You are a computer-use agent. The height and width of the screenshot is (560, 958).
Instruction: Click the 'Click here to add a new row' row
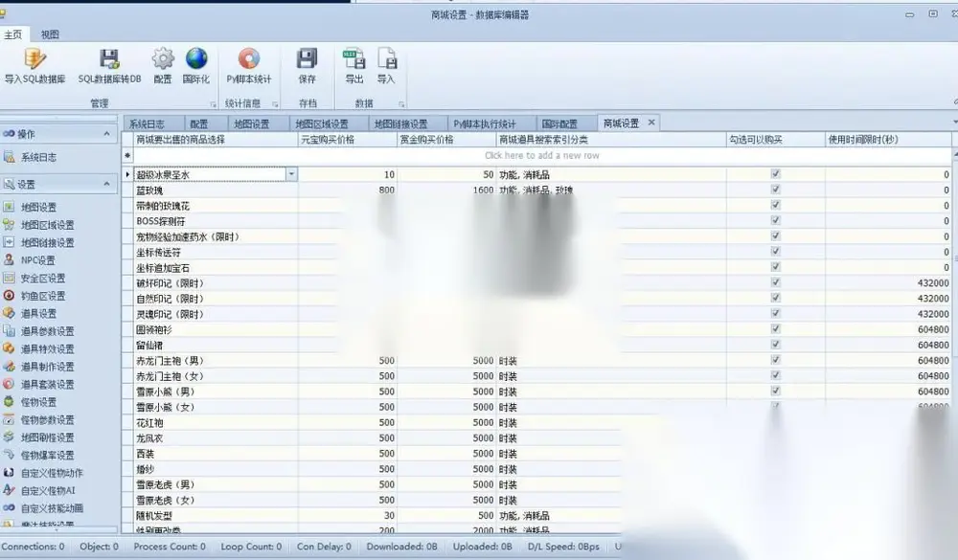pos(542,156)
